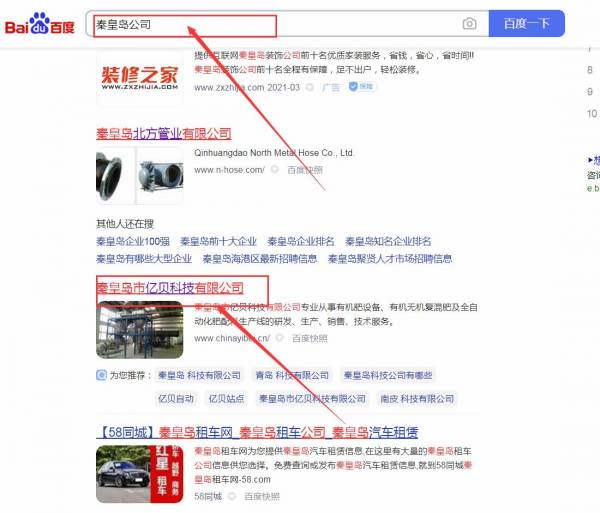Select related search 秦皇岛前十大企业

[x=218, y=241]
